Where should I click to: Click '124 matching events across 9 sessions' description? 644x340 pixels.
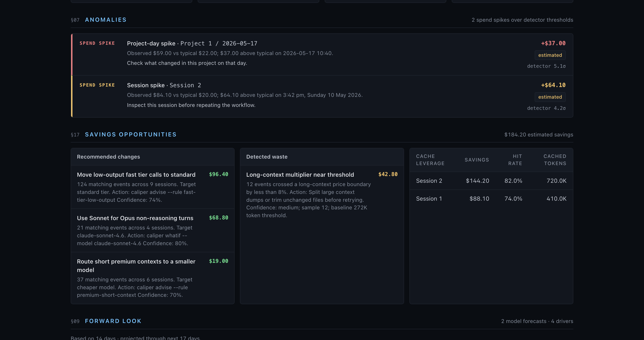point(136,192)
